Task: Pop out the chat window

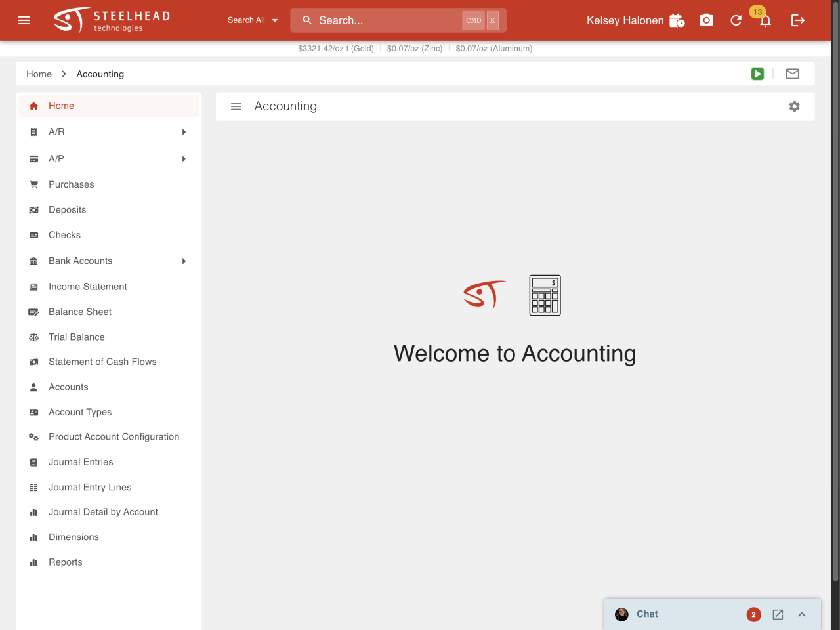Action: click(778, 614)
